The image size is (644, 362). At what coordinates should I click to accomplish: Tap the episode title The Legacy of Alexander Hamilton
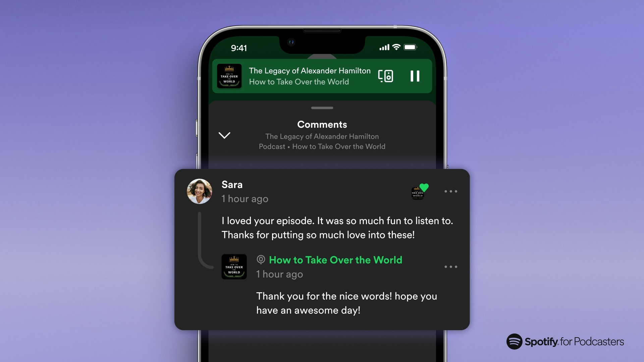point(309,70)
